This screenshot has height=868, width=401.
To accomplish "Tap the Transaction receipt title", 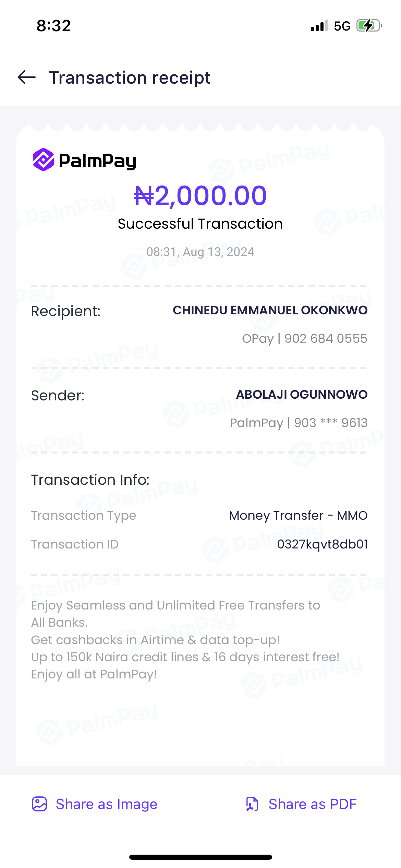I will [x=130, y=77].
